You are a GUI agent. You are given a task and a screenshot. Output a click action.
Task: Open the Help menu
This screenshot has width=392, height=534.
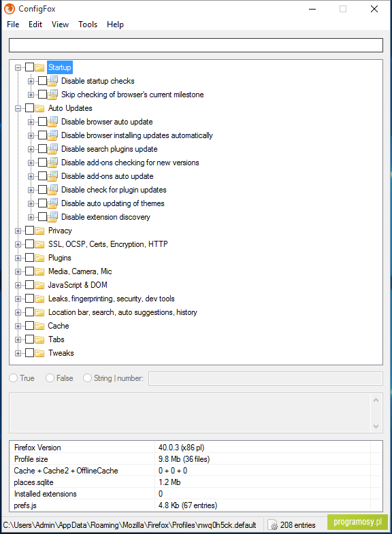click(x=115, y=24)
